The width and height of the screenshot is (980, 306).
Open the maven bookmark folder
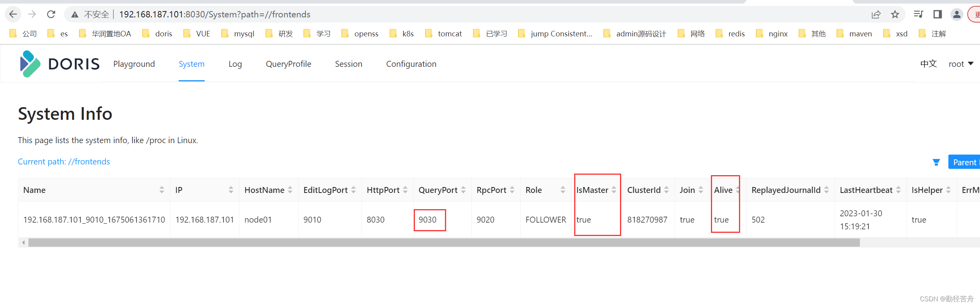[x=855, y=34]
